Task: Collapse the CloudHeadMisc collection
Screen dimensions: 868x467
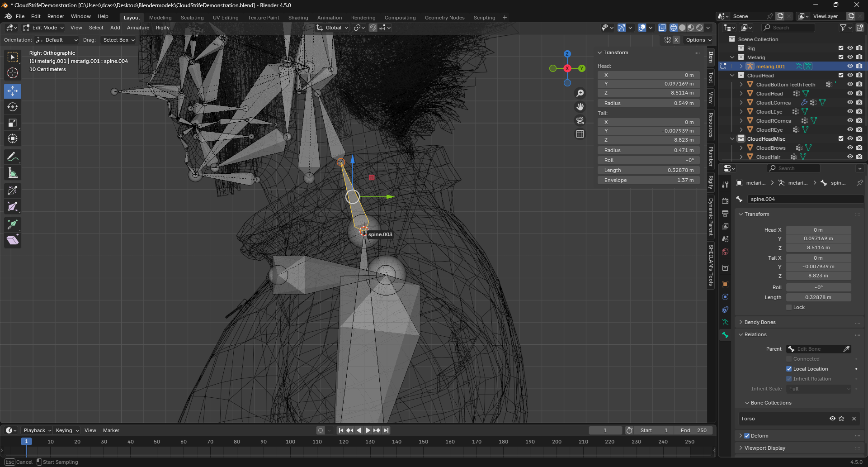Action: 732,139
